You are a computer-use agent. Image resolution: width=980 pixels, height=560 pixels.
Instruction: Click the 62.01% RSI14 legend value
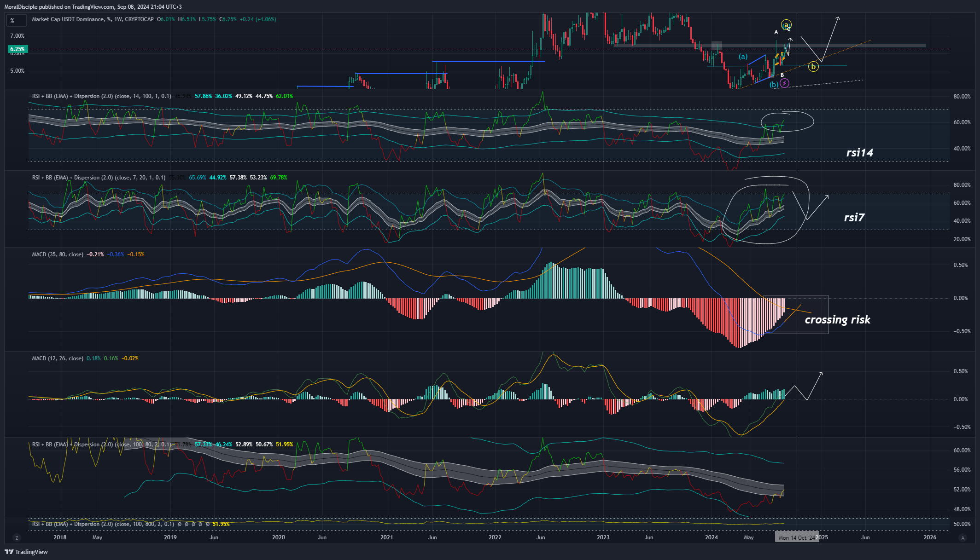tap(284, 96)
